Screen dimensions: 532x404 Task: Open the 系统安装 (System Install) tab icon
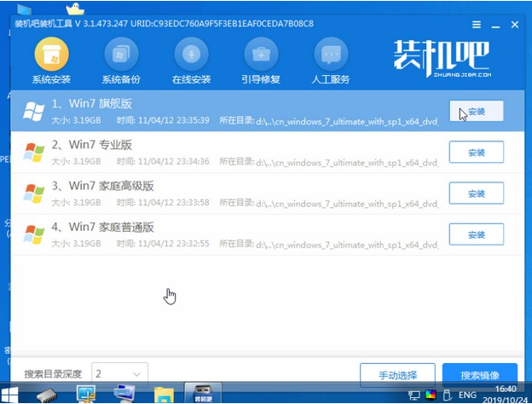click(x=51, y=55)
